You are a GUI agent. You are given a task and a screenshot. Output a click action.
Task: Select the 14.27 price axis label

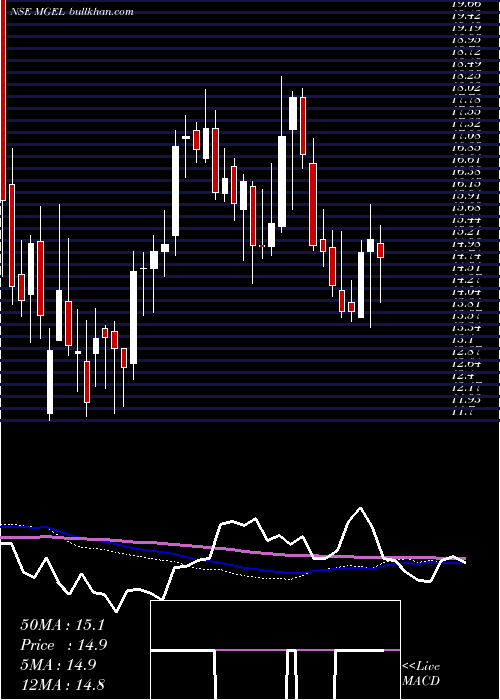(466, 280)
